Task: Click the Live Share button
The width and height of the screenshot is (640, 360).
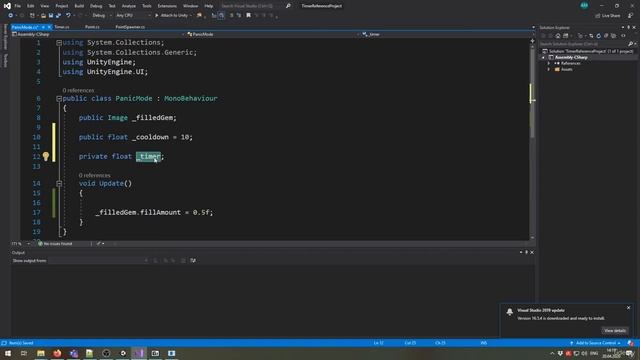Action: tap(608, 16)
